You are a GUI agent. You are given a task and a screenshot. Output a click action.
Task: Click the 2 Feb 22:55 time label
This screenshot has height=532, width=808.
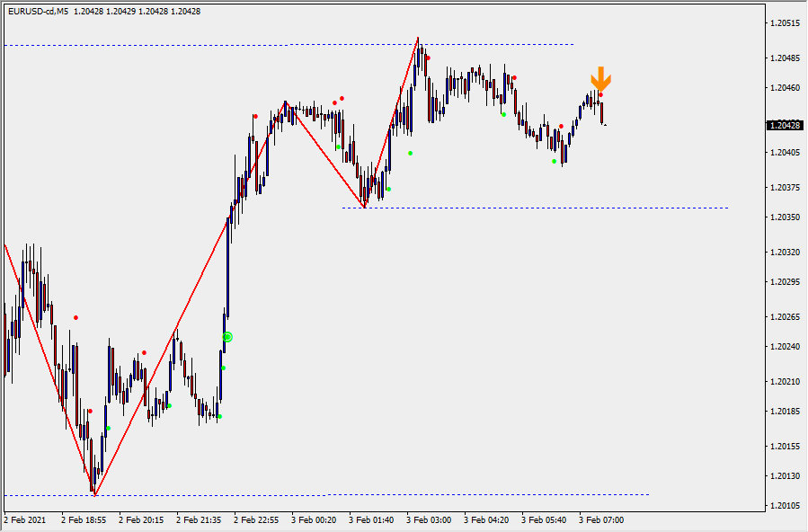click(256, 519)
